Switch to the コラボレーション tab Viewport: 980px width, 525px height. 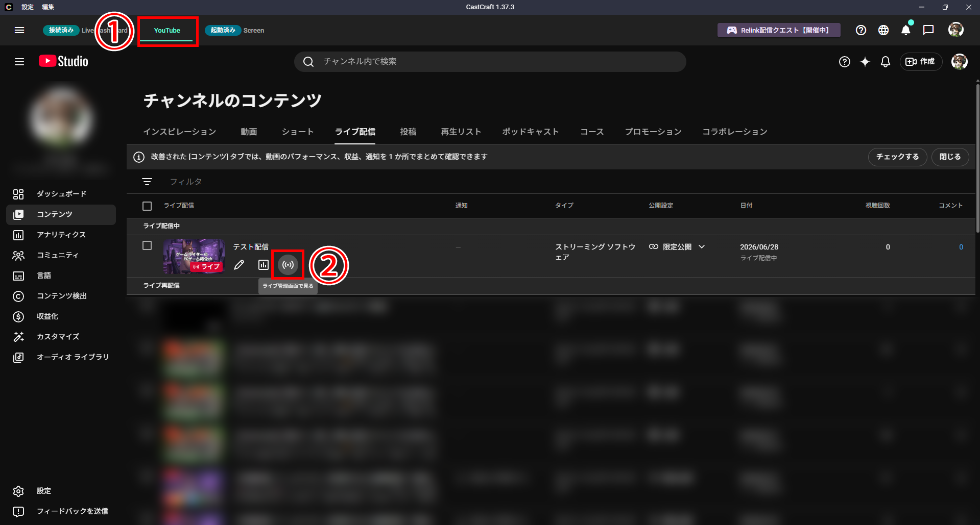point(735,132)
